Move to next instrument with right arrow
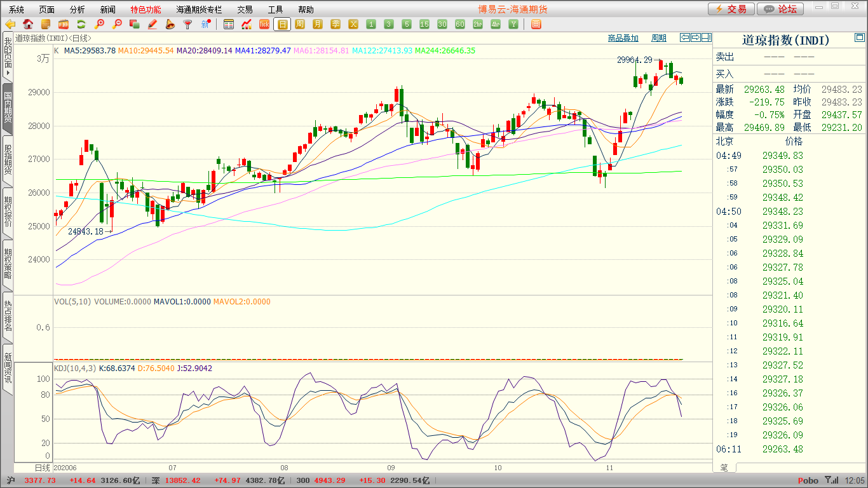The height and width of the screenshot is (488, 868). click(x=696, y=37)
